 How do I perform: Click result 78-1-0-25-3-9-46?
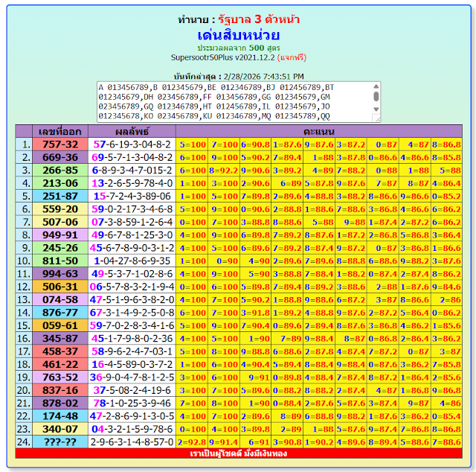coord(132,404)
